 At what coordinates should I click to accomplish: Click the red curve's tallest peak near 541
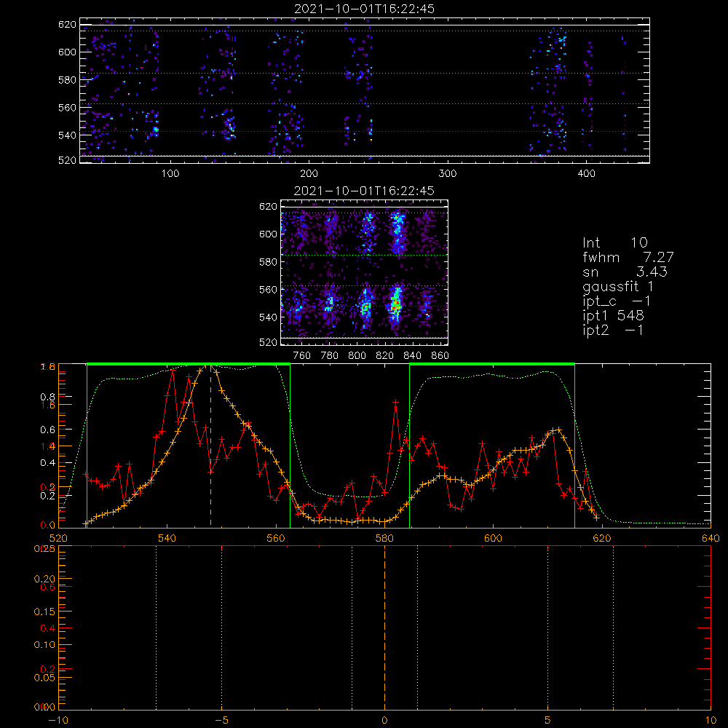coord(173,370)
